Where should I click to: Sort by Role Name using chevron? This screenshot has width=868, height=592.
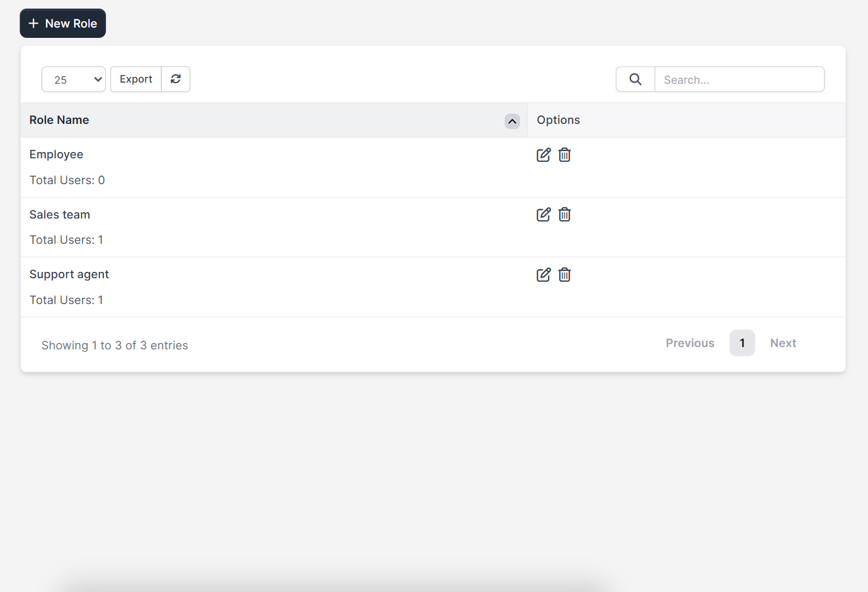[512, 121]
